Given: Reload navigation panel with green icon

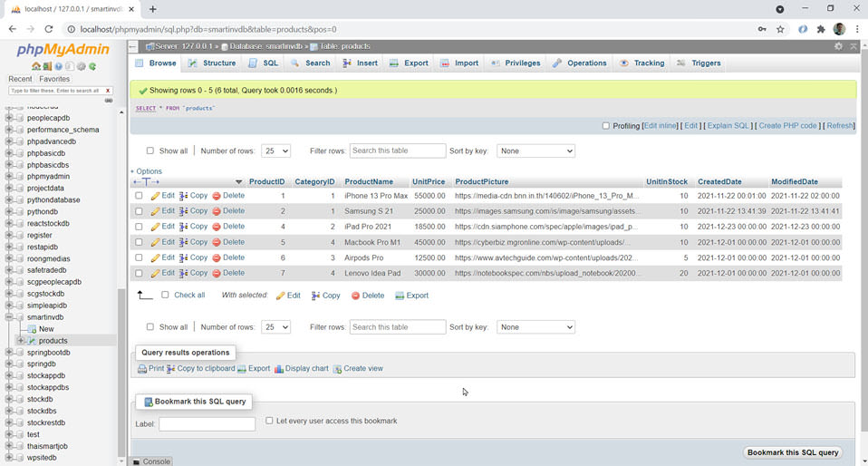Looking at the screenshot, I should (x=92, y=66).
